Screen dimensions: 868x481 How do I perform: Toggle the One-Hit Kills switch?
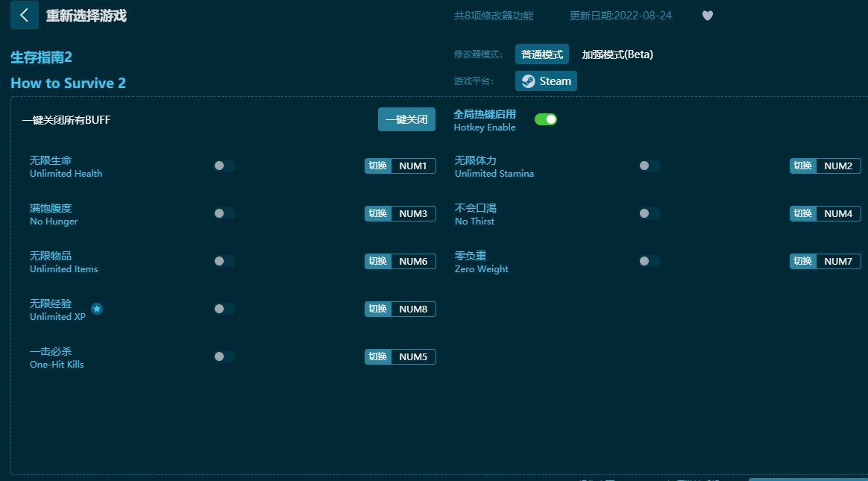pos(224,356)
